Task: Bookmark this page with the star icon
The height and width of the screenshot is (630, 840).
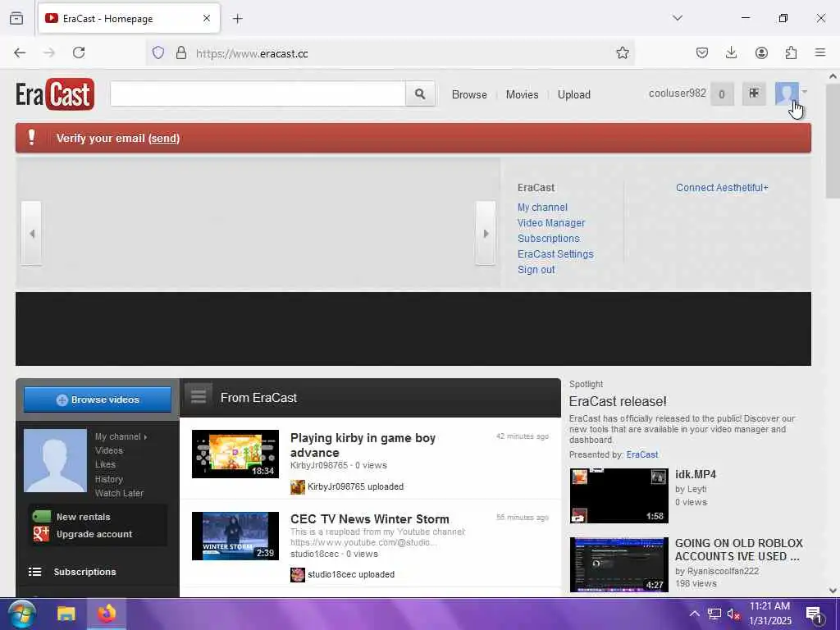Action: [x=622, y=52]
